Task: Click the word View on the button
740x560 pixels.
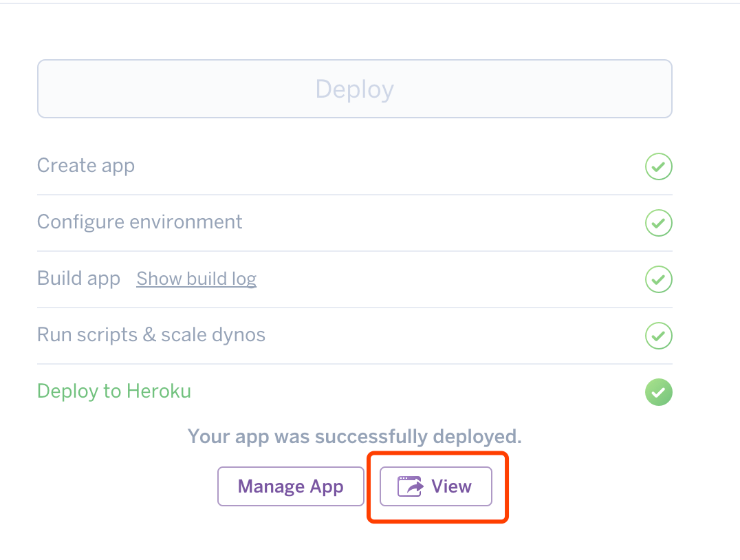Action: [x=452, y=486]
